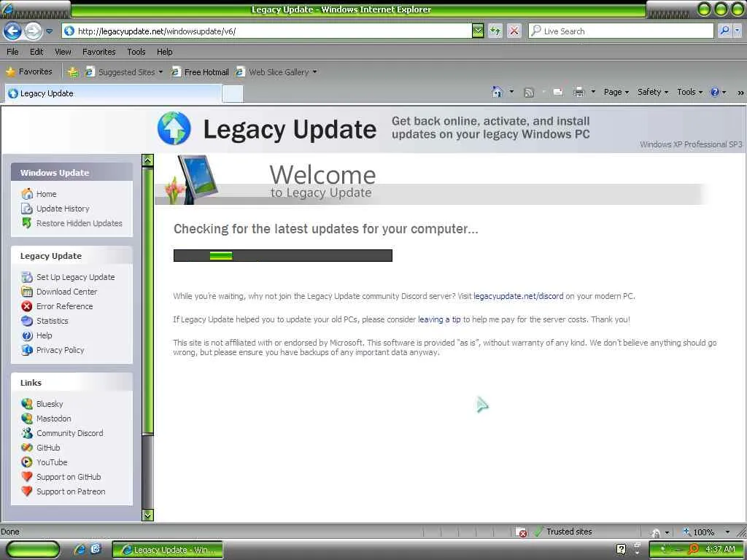747x560 pixels.
Task: Click the Statistics icon
Action: 27,321
